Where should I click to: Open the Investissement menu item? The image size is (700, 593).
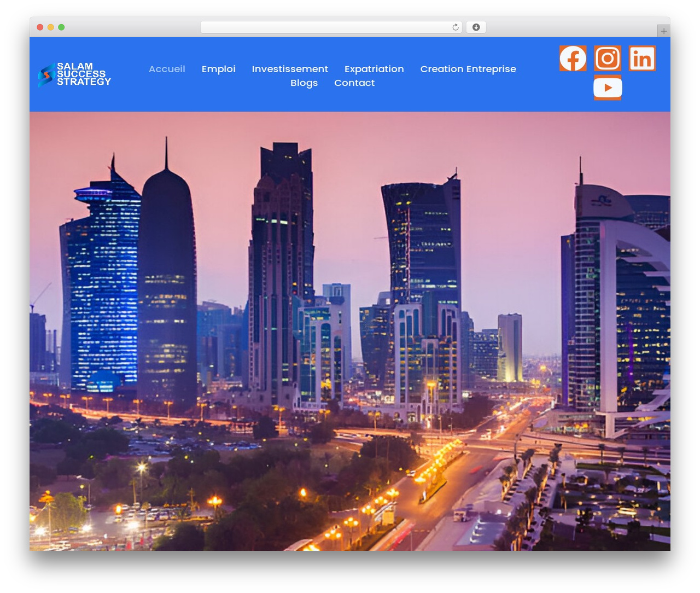click(290, 69)
